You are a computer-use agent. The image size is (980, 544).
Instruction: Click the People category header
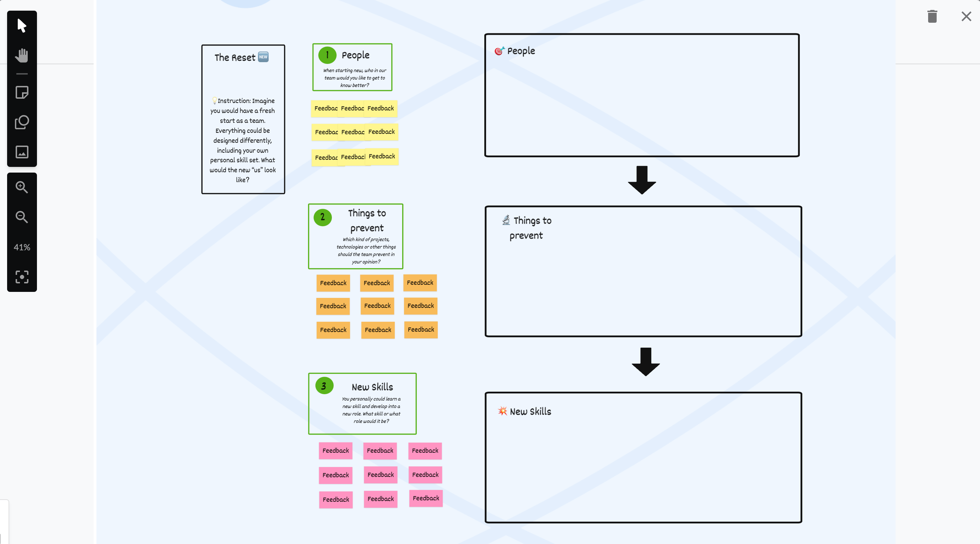355,55
